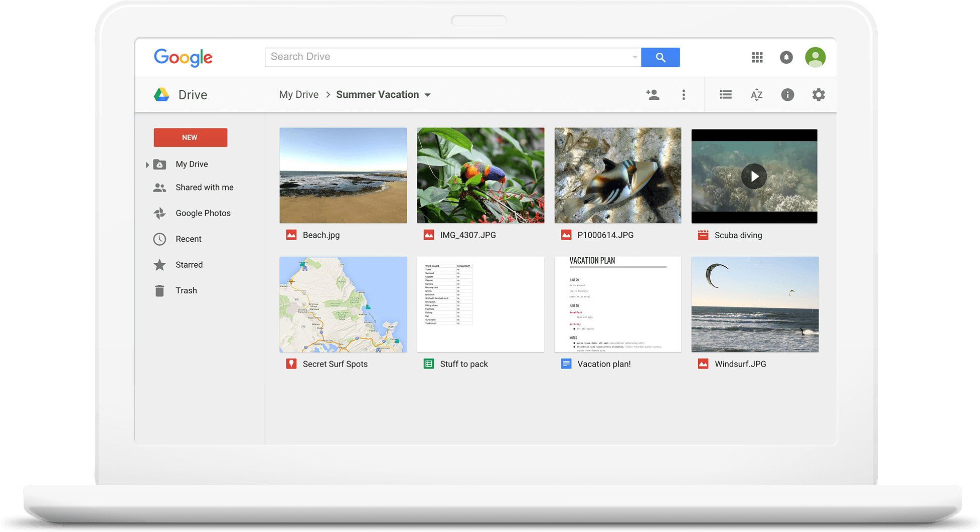Screen dimensions: 980x532
Task: Click the red NEW button
Action: tap(190, 137)
